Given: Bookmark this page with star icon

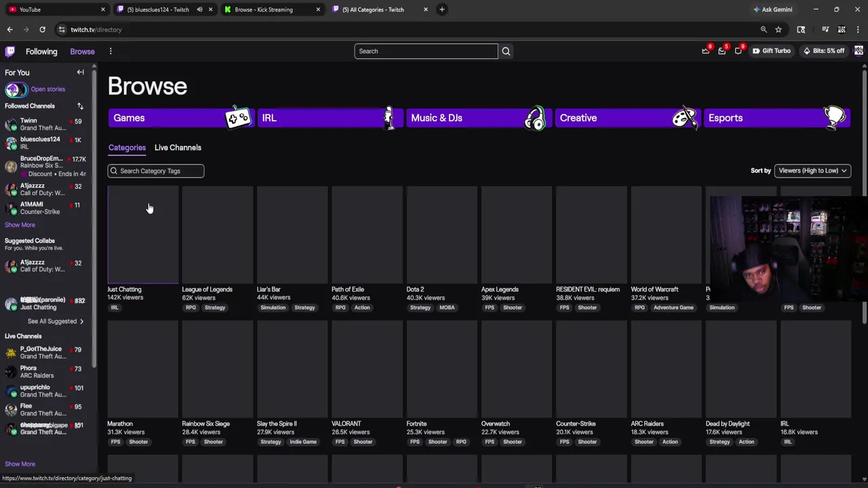Looking at the screenshot, I should pos(778,30).
